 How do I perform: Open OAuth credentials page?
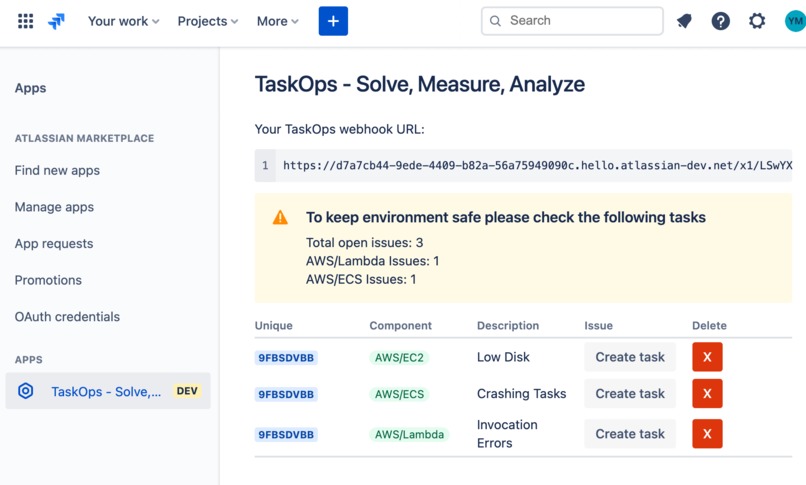pyautogui.click(x=67, y=316)
